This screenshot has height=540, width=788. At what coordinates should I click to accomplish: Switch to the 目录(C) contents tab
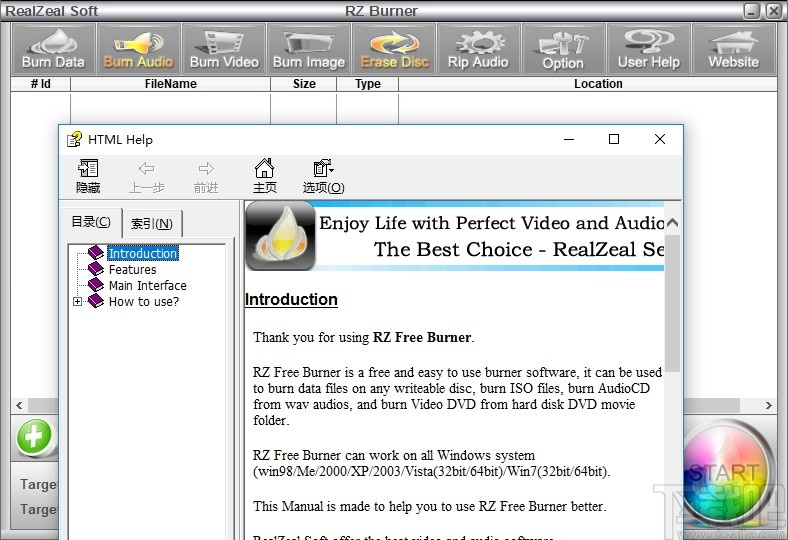(x=91, y=222)
